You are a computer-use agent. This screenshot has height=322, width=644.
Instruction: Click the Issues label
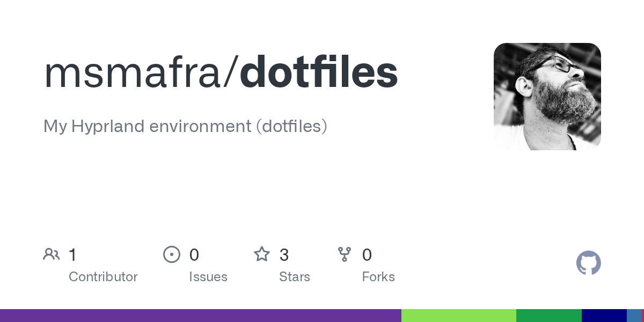coord(208,277)
